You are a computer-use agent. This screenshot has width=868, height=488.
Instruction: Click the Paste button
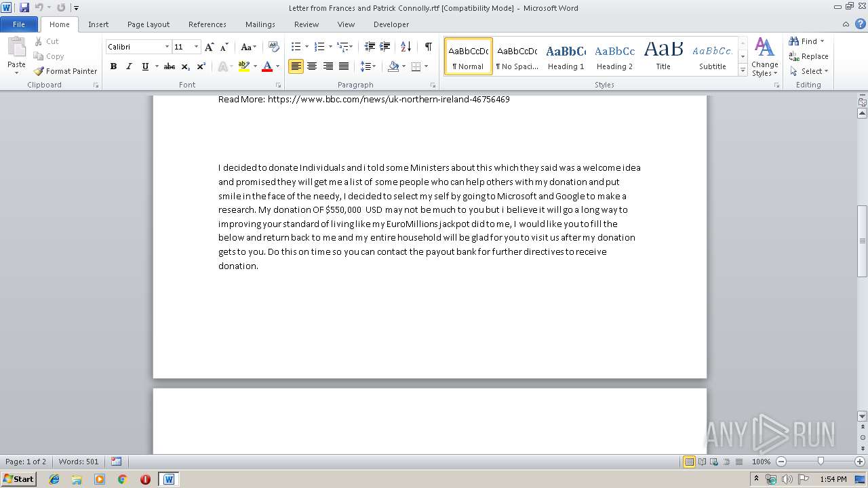pos(16,55)
